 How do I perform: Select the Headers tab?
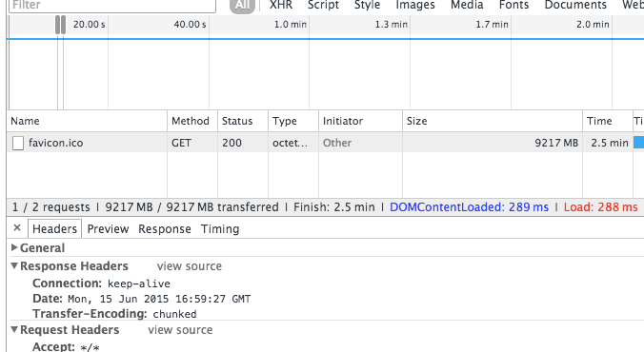[x=54, y=229]
